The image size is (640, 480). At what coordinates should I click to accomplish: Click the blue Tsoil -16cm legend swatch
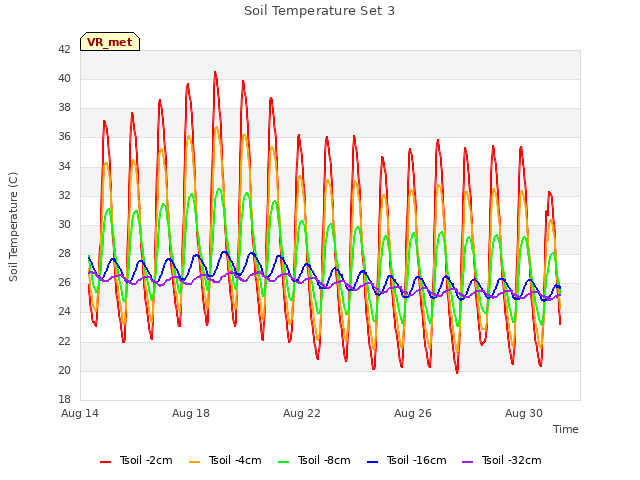click(372, 462)
